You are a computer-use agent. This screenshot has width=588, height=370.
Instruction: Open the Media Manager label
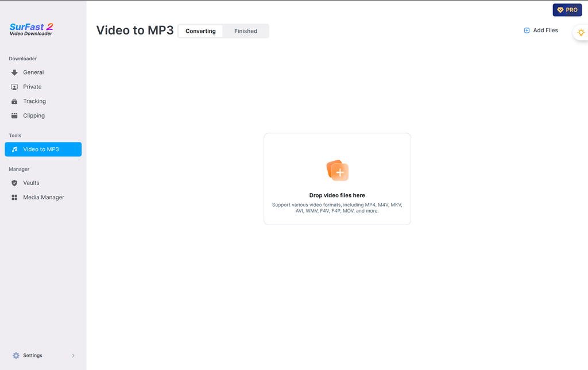(x=44, y=198)
